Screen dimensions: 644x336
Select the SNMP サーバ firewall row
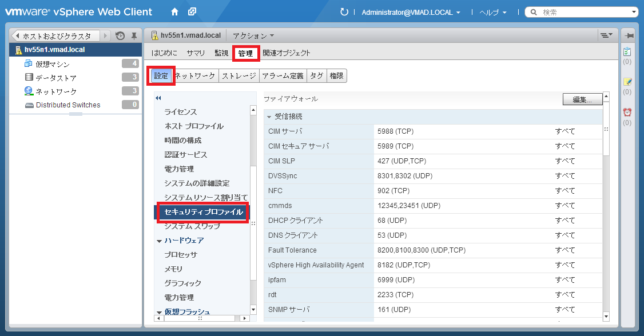433,310
